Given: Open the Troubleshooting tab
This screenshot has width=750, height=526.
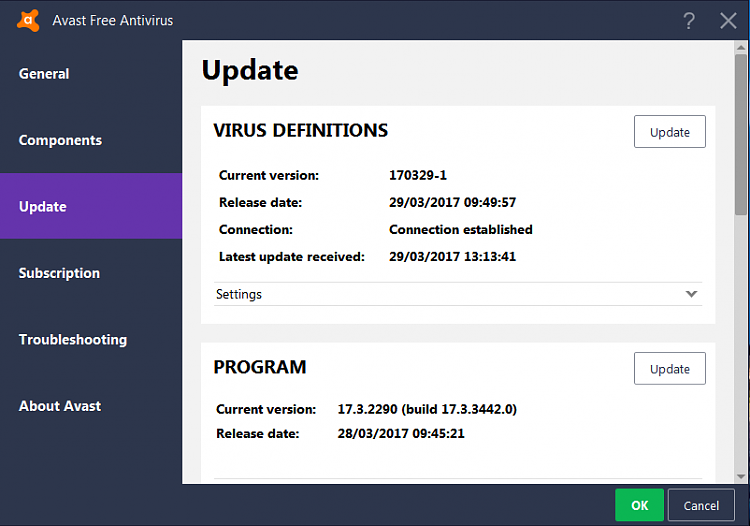Looking at the screenshot, I should 91,339.
